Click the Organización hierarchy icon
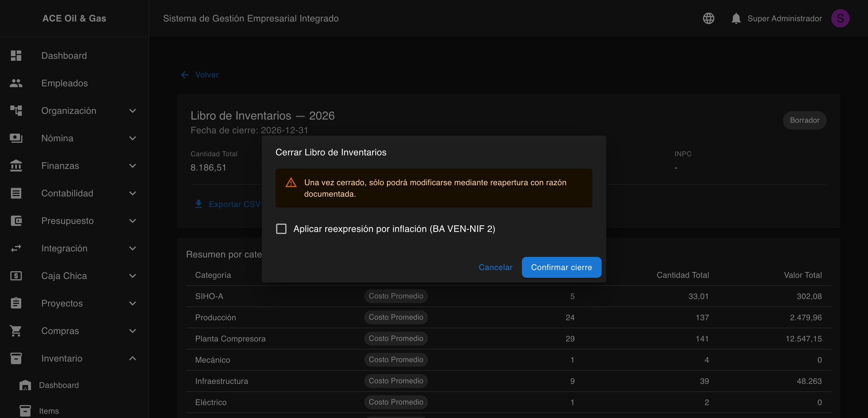The height and width of the screenshot is (418, 868). click(x=16, y=110)
